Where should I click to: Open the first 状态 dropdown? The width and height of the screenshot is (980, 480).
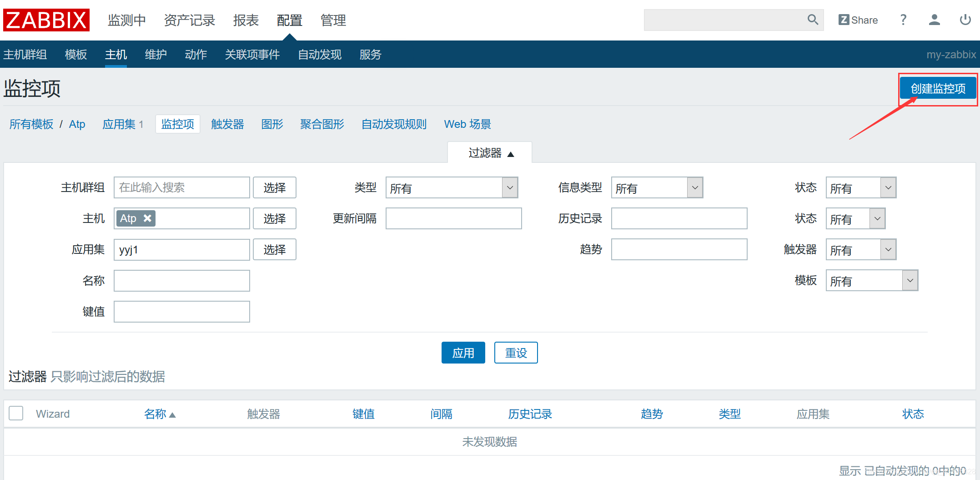(861, 187)
